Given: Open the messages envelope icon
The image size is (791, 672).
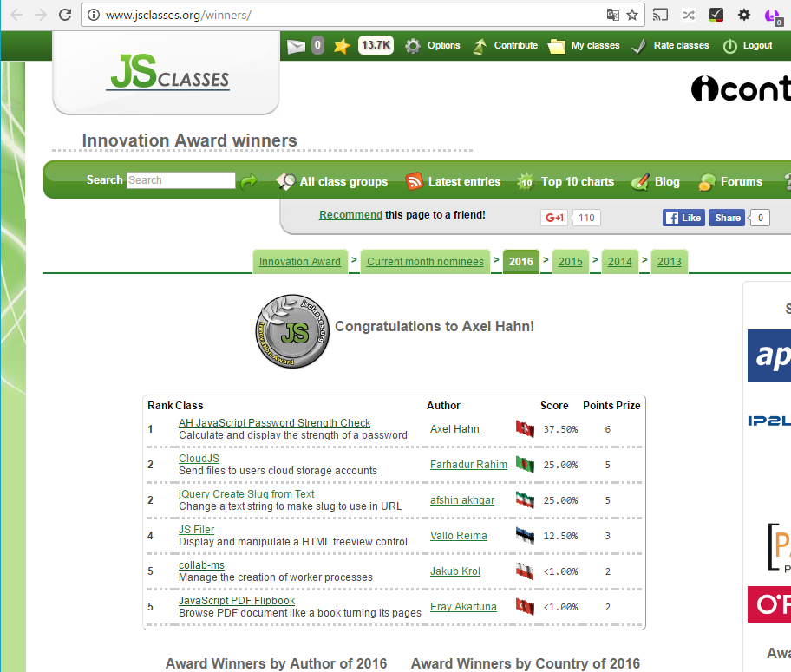Looking at the screenshot, I should (296, 46).
